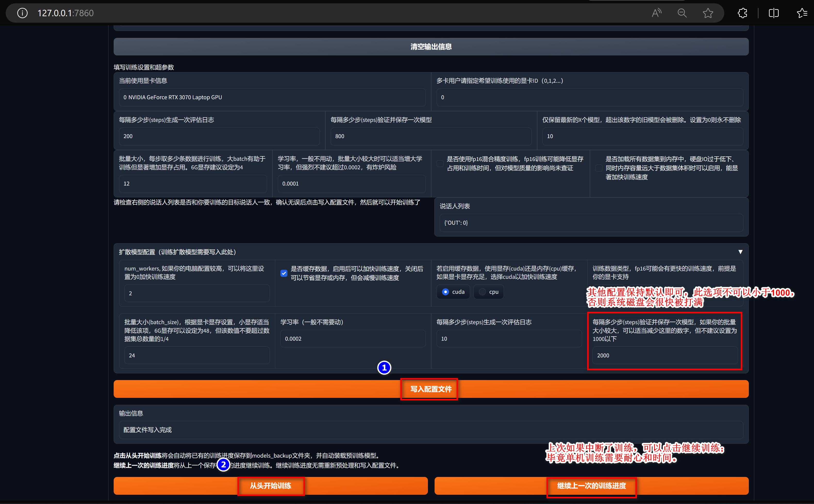The width and height of the screenshot is (814, 504).
Task: Click the site information icon in address bar
Action: (x=22, y=13)
